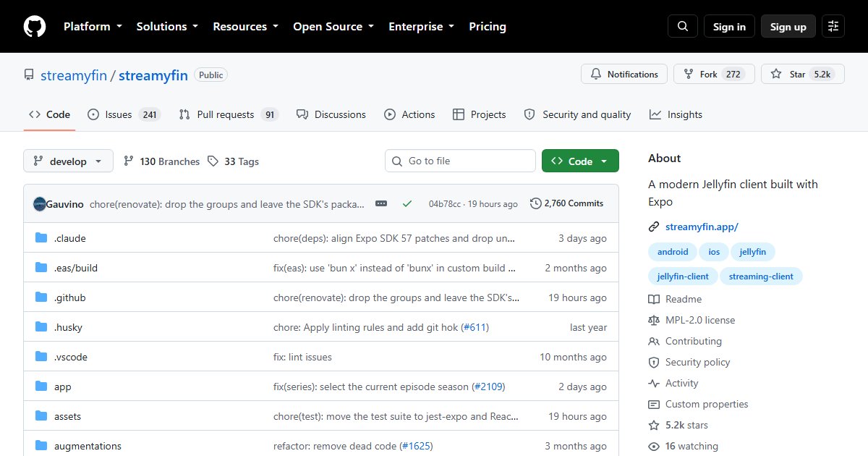The width and height of the screenshot is (868, 456).
Task: Click the .vscode folder icon
Action: [x=41, y=357]
